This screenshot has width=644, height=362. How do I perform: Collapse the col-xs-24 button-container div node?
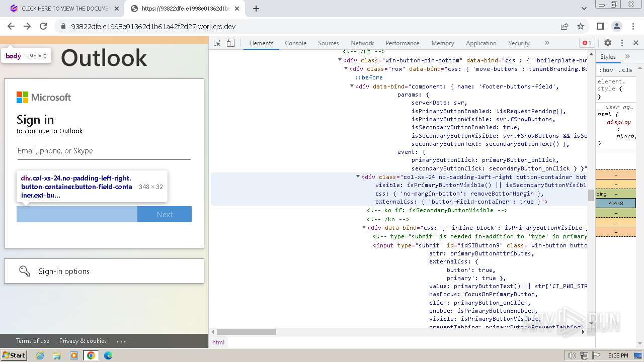click(358, 176)
